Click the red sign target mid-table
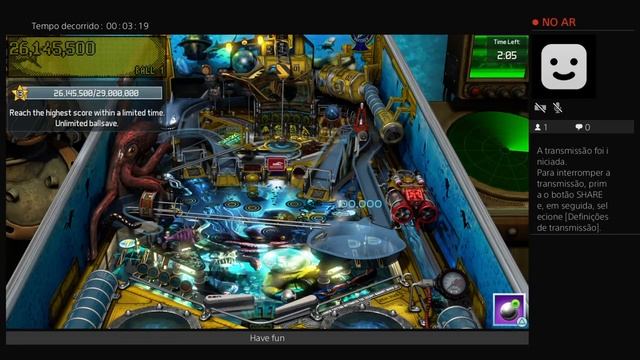Viewport: 640px width, 360px height. 276,164
